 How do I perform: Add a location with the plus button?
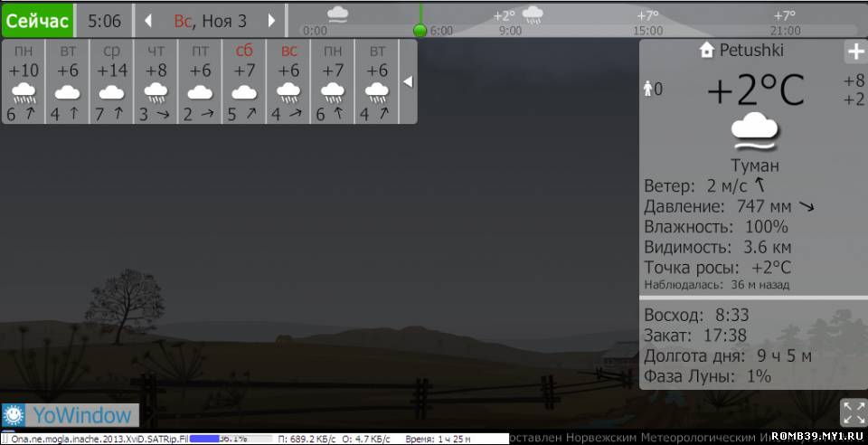tap(854, 52)
